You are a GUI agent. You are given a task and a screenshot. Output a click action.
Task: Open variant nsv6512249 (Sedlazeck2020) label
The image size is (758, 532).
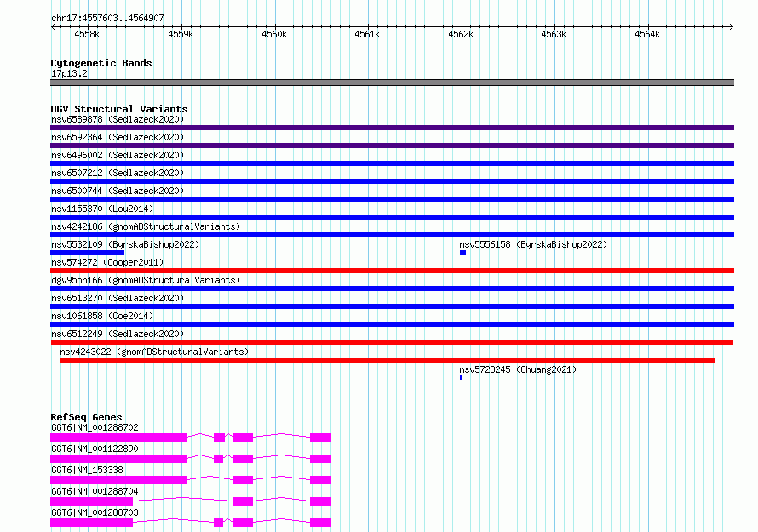point(118,334)
